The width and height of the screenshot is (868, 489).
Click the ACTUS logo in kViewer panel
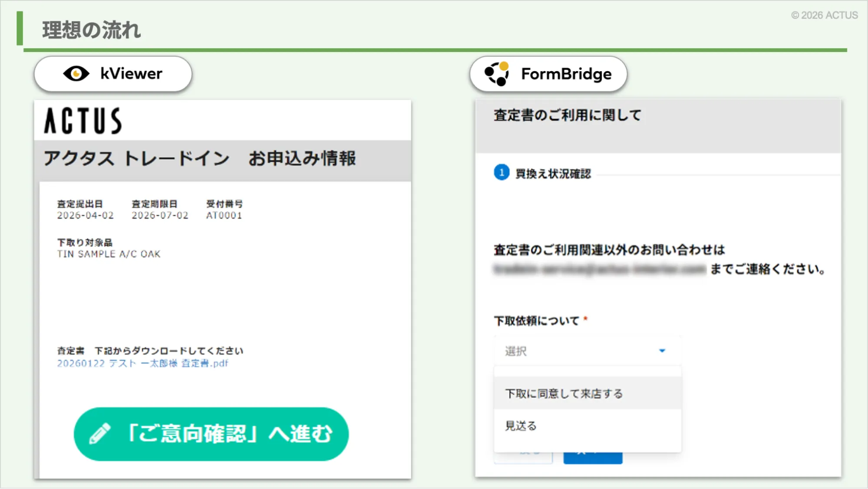click(x=83, y=121)
